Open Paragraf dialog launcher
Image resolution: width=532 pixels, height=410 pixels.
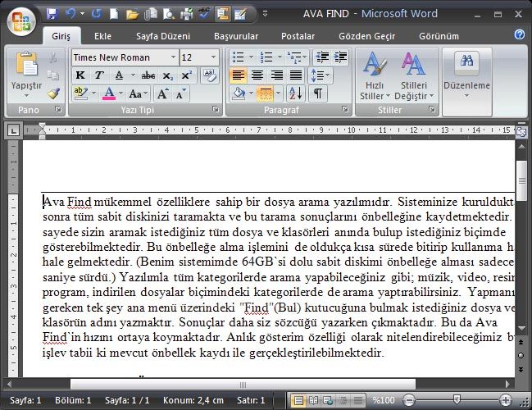pyautogui.click(x=345, y=109)
